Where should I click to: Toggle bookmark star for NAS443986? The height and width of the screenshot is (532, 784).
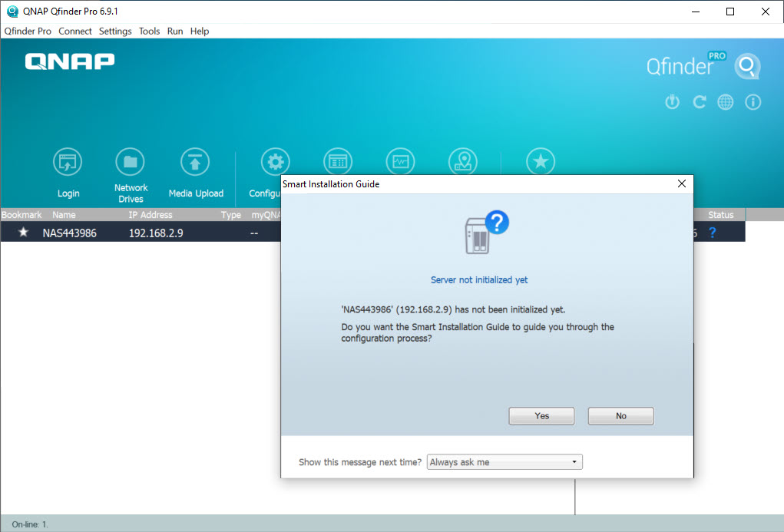click(23, 232)
